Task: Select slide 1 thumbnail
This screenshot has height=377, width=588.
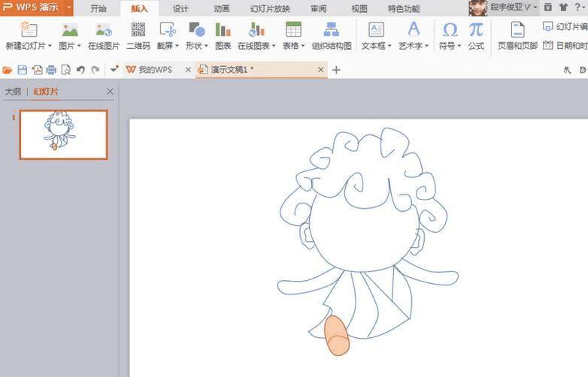Action: 63,134
